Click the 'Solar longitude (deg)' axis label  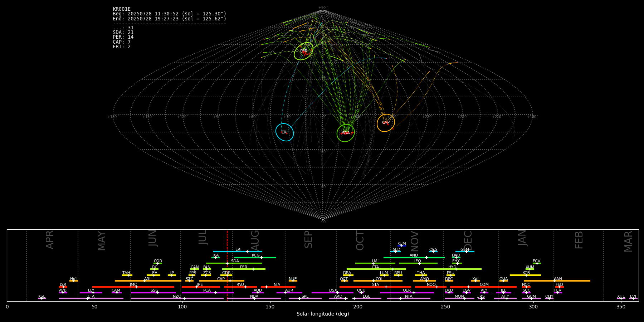pyautogui.click(x=323, y=314)
